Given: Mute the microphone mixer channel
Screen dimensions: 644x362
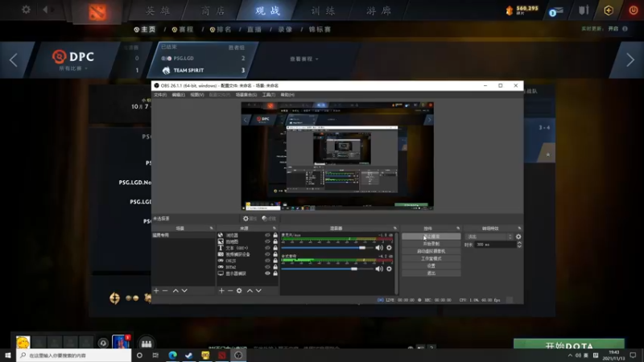Looking at the screenshot, I should (x=379, y=248).
